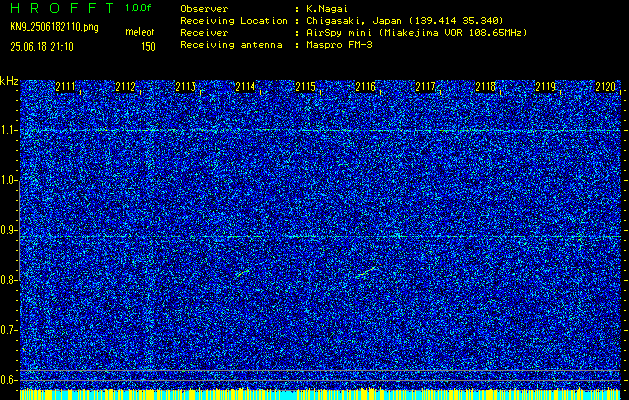Click the 0.8 frequency axis label
629x400 pixels.
pyautogui.click(x=8, y=280)
